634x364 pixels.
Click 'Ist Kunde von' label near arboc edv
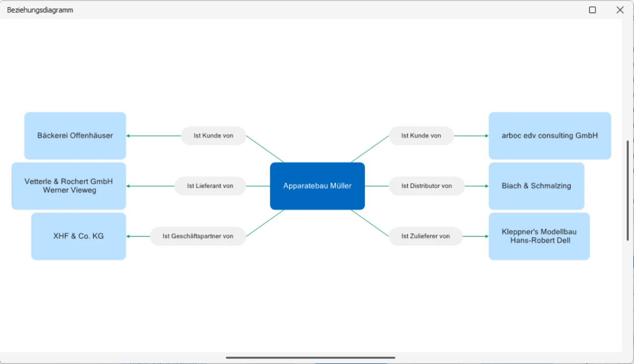pyautogui.click(x=421, y=136)
